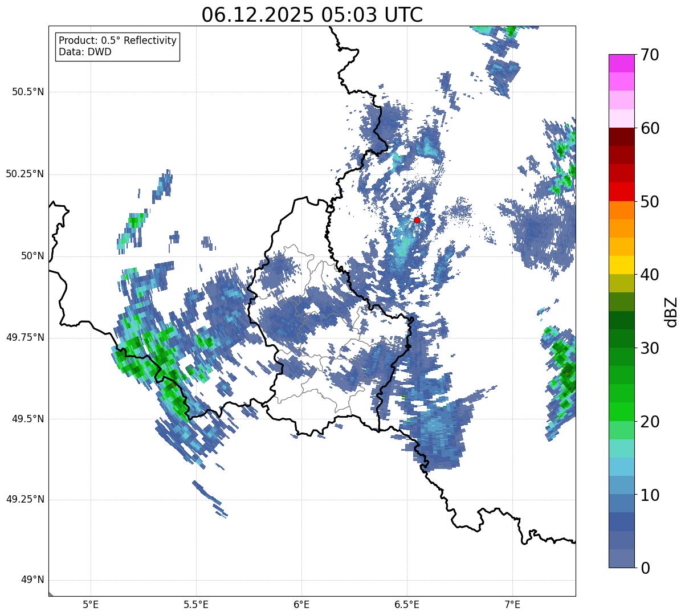Click the "6°E" longitude label
The height and width of the screenshot is (616, 685).
[x=301, y=604]
